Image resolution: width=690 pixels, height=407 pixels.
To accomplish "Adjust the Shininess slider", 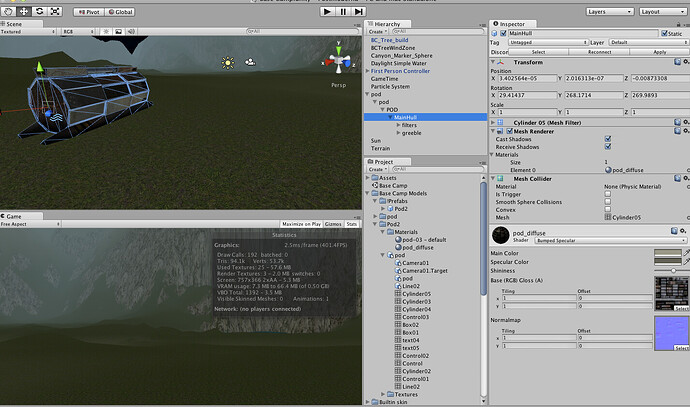I will pos(671,271).
